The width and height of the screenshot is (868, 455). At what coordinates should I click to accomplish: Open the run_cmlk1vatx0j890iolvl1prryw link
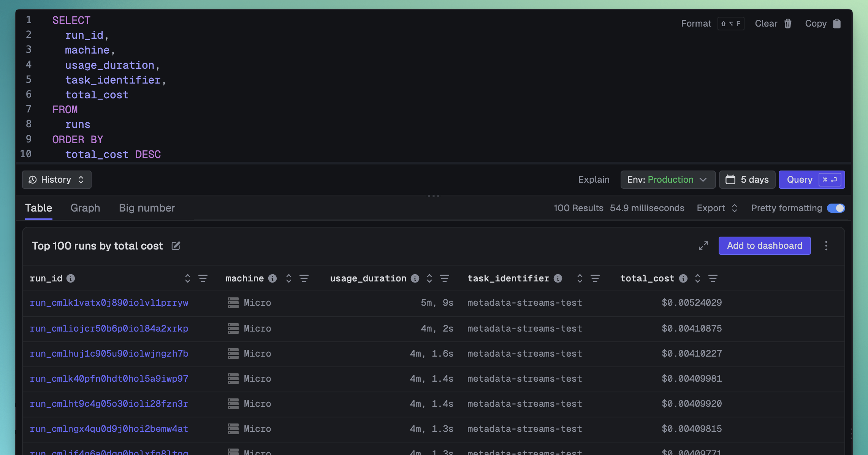pos(109,303)
